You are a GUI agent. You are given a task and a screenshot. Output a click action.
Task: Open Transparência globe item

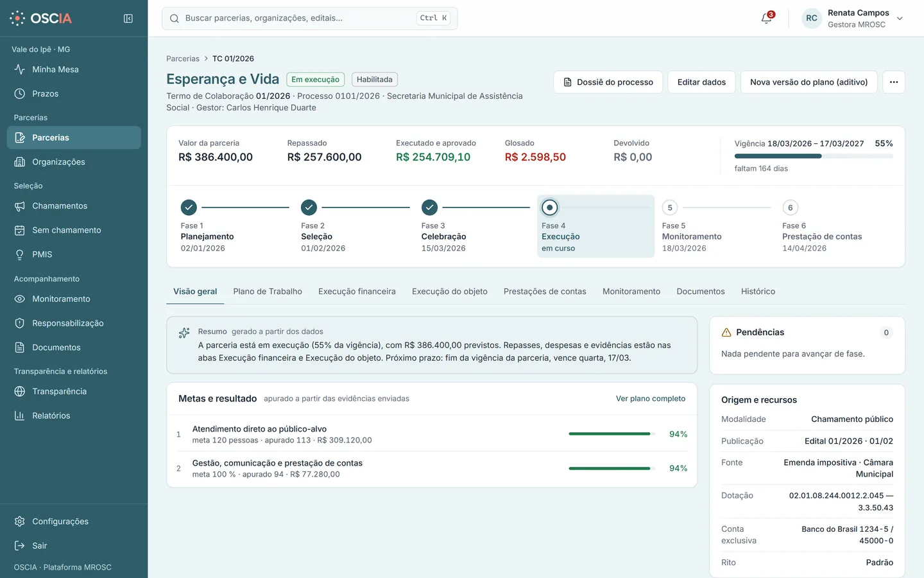tap(74, 392)
